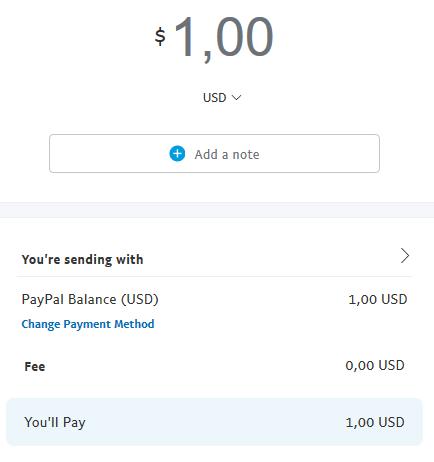Screen dimensions: 434x462
Task: Click the You'll Pay label
Action: click(x=55, y=422)
